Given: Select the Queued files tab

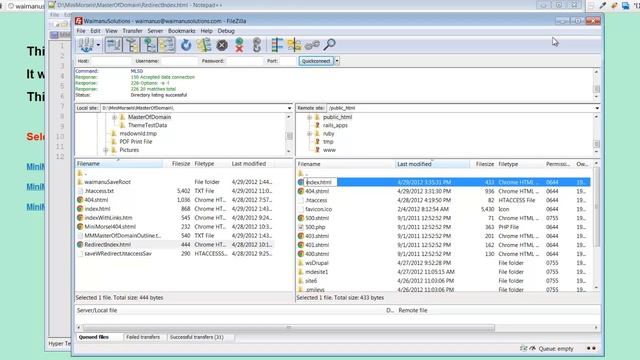Looking at the screenshot, I should 93,337.
